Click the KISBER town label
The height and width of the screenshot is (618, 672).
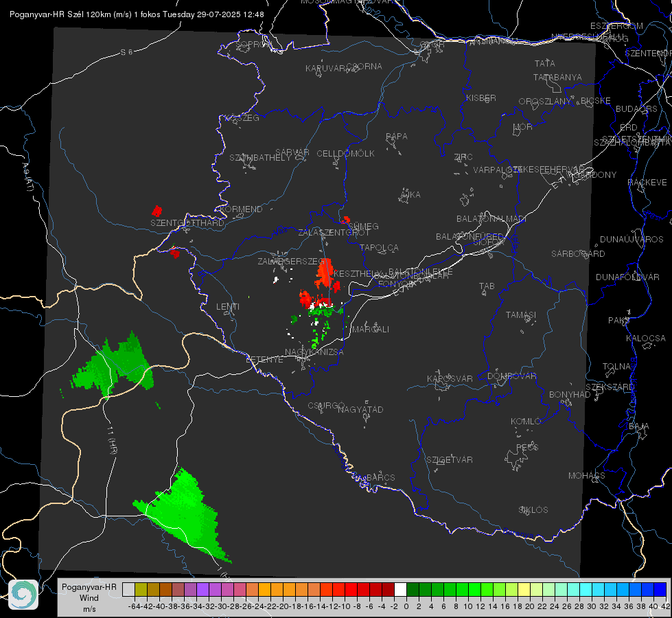click(481, 98)
